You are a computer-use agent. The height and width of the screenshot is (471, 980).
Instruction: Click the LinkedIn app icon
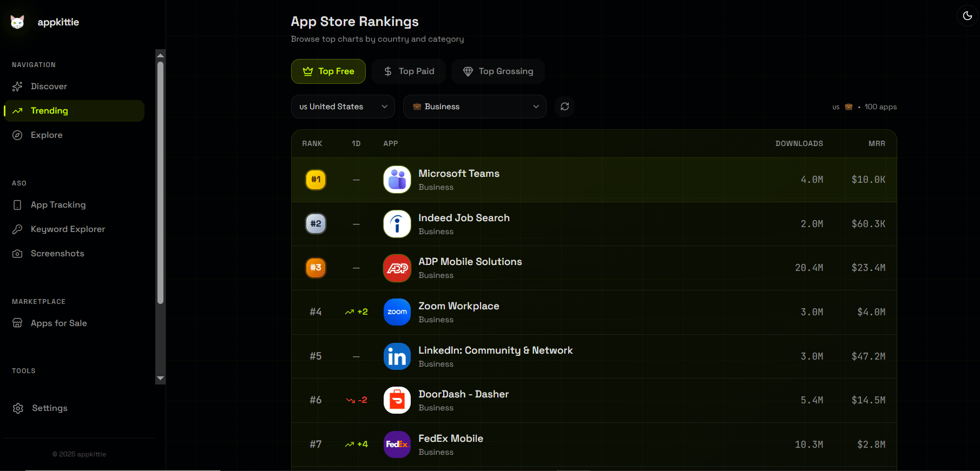pyautogui.click(x=397, y=356)
